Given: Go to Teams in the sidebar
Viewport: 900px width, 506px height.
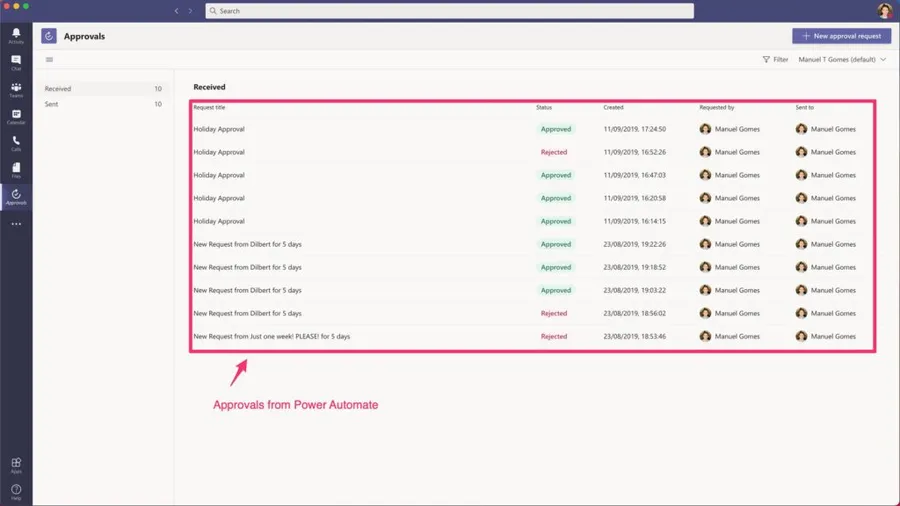Looking at the screenshot, I should click(x=16, y=89).
